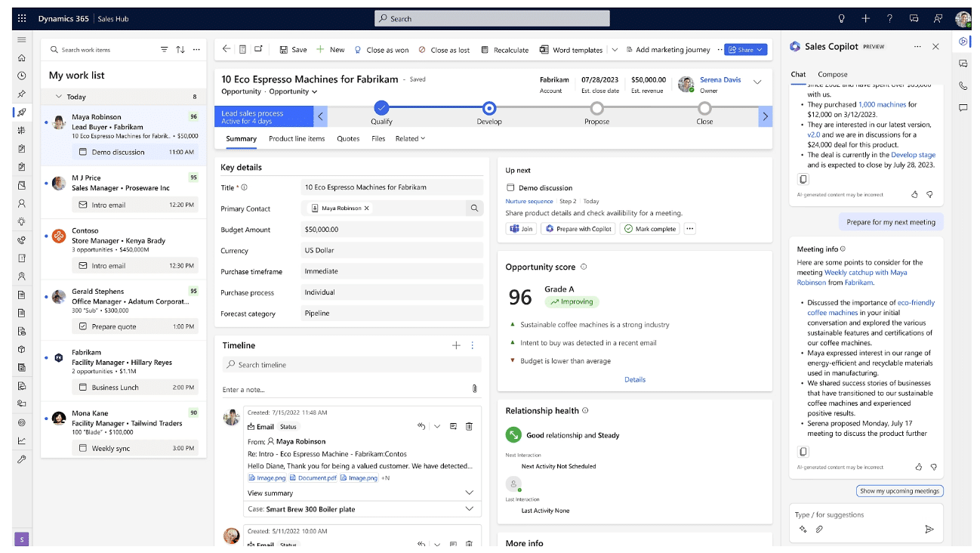Collapse the Today group in work list
Viewport: 980px width, 553px height.
(59, 97)
